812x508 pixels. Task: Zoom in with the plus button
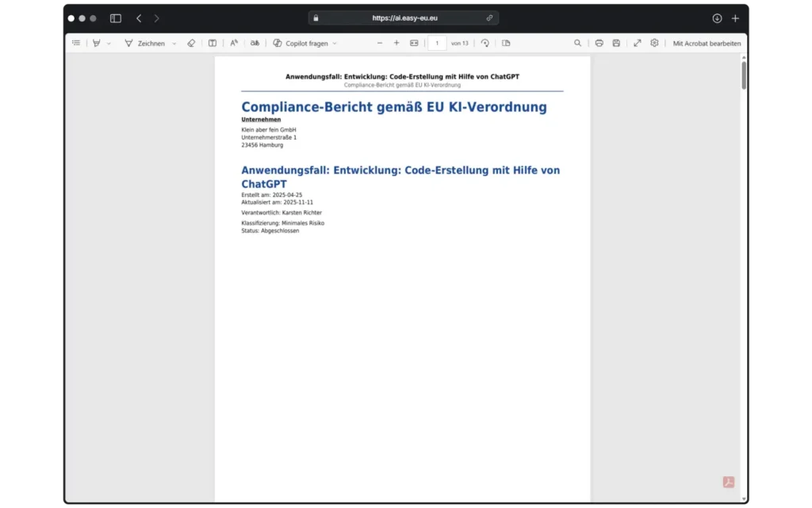coord(396,43)
